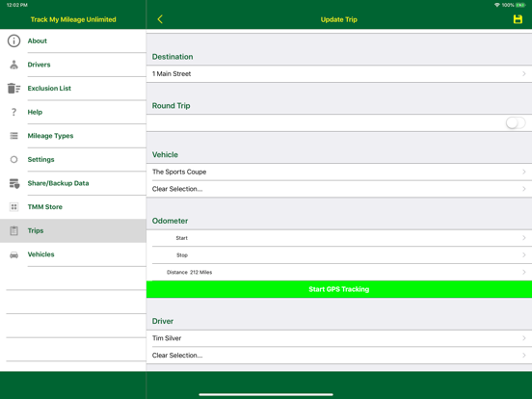Select the Tim Silver driver text
The width and height of the screenshot is (532, 399).
pos(167,338)
